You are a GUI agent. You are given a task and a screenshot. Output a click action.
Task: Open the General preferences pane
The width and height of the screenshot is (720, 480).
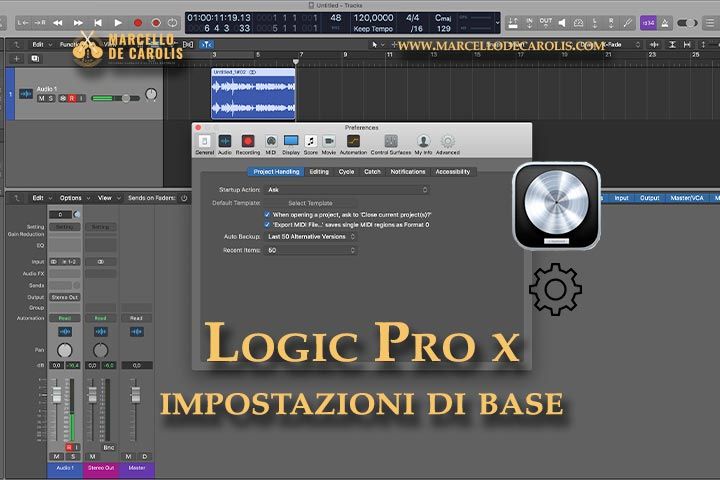(204, 145)
